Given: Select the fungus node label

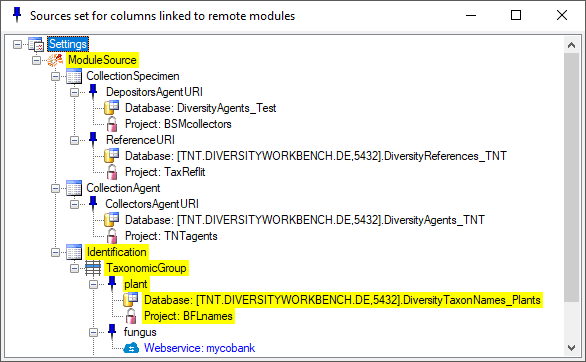Looking at the screenshot, I should [140, 332].
